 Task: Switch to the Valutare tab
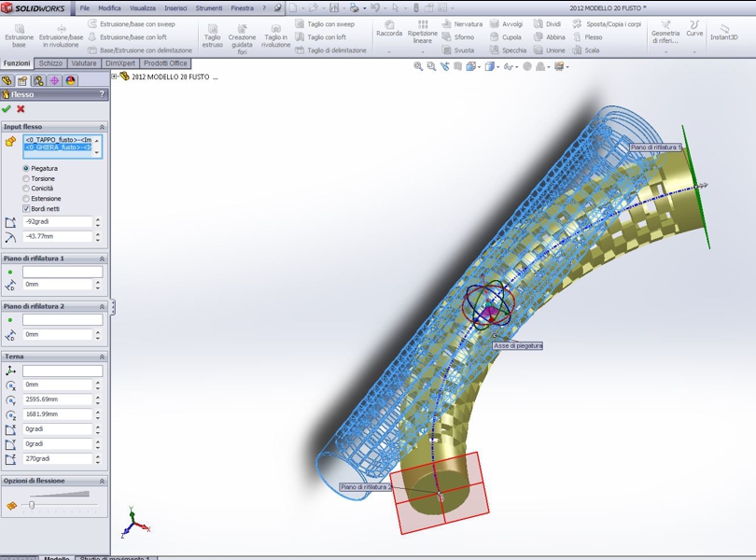[x=84, y=63]
